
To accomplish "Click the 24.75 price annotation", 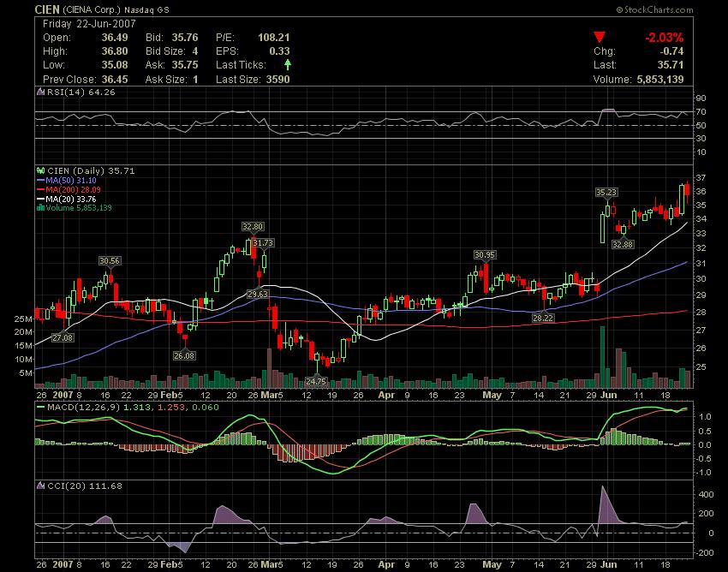I will pos(316,382).
